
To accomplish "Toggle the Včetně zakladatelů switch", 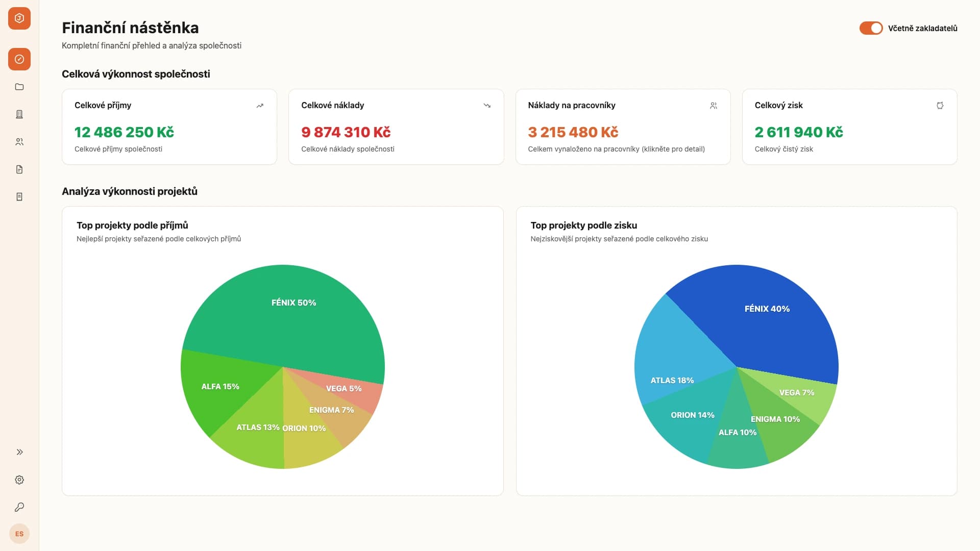I will click(x=871, y=28).
